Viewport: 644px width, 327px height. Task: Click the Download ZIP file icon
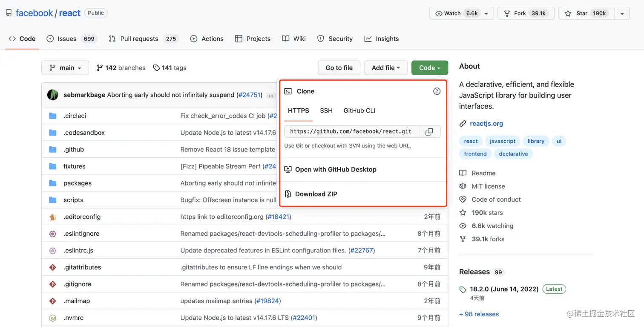(x=288, y=194)
